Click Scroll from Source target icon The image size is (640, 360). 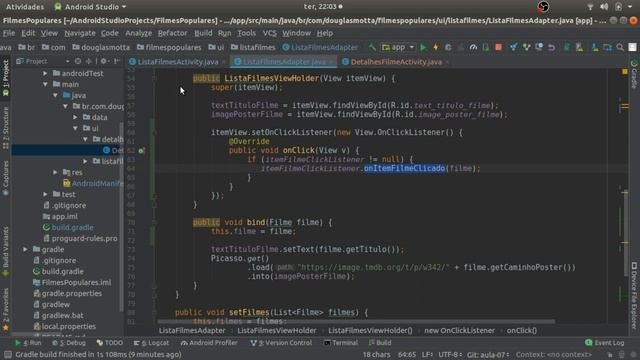point(78,61)
